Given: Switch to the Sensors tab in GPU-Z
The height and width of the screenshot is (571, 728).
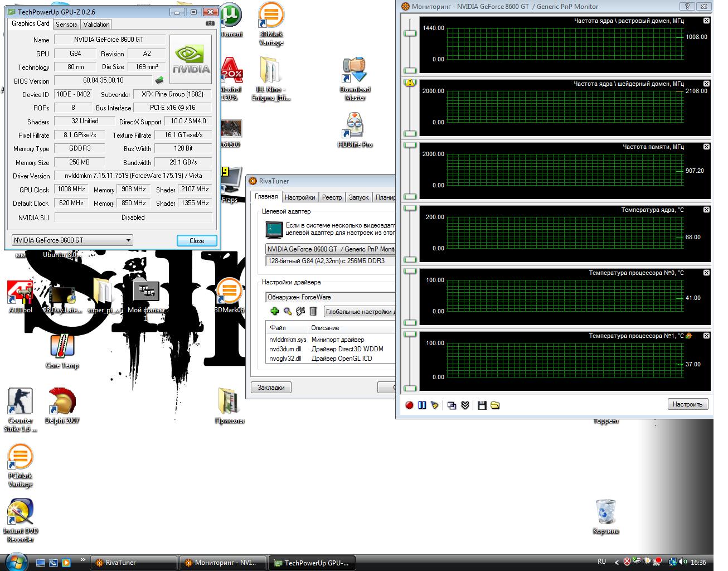Looking at the screenshot, I should pos(66,25).
